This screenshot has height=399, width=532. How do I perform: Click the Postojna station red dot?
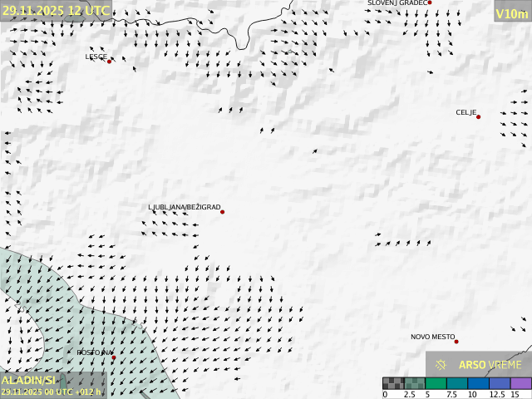pos(114,357)
